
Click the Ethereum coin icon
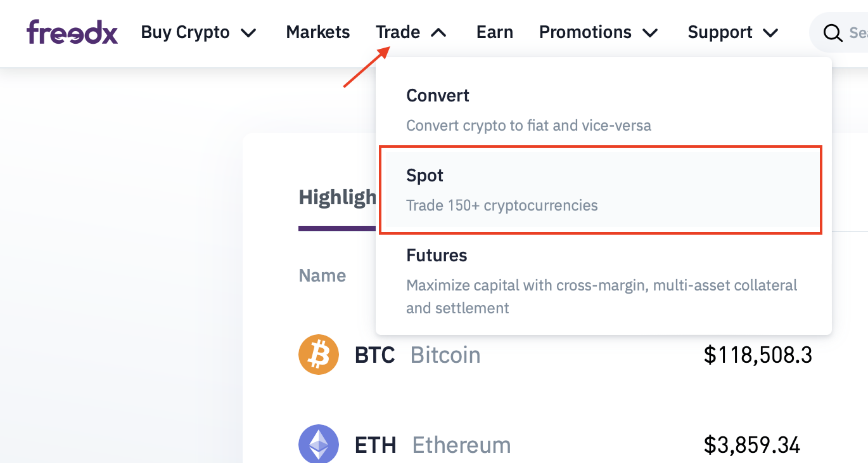coord(319,444)
